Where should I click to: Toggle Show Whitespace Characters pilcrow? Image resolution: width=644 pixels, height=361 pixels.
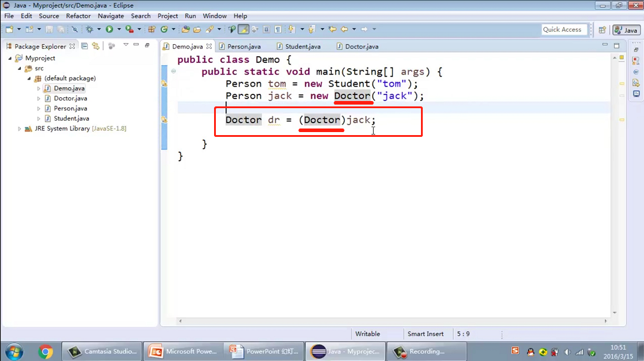(278, 29)
